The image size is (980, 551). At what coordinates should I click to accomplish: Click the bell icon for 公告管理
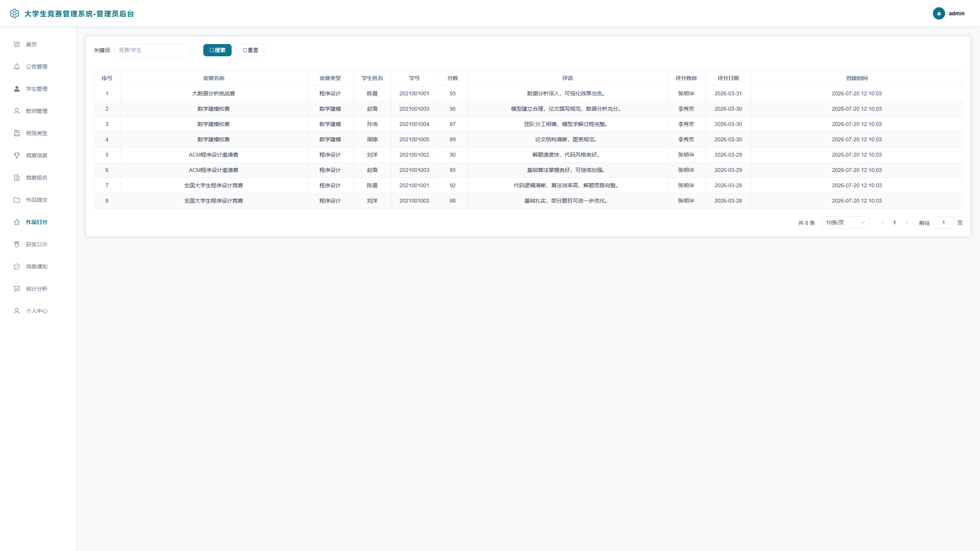click(17, 67)
